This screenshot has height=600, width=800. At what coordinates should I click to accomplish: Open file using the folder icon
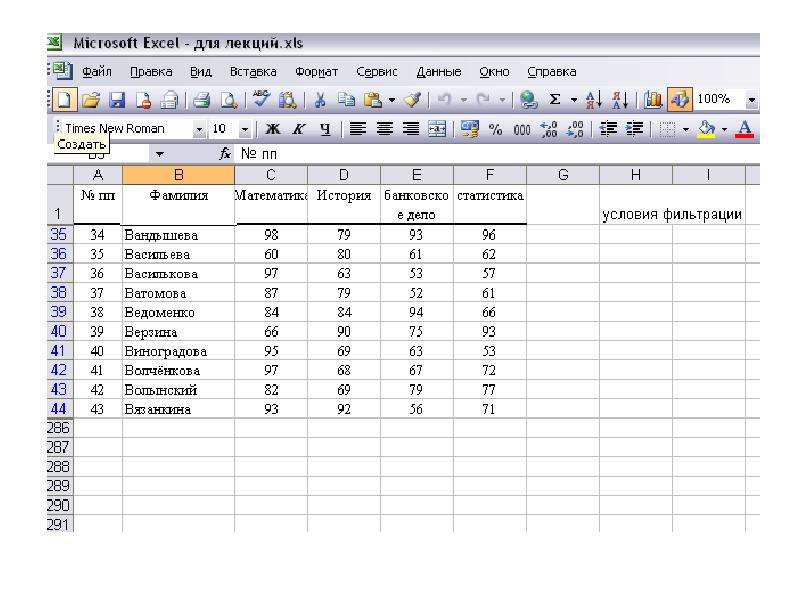click(x=91, y=99)
